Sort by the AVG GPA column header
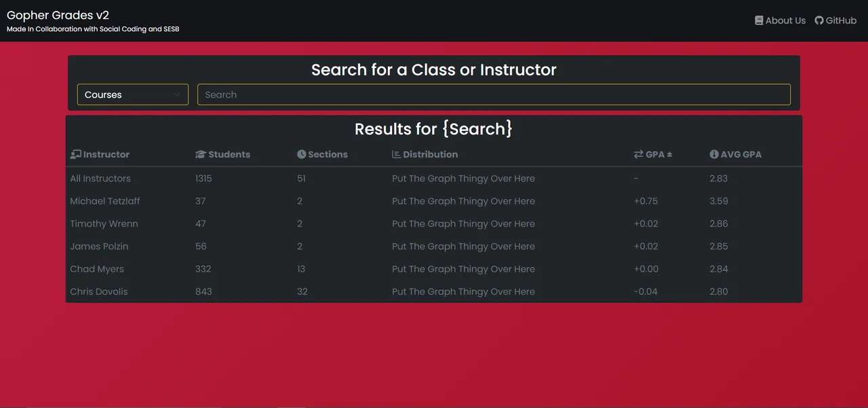The image size is (868, 408). pos(736,154)
